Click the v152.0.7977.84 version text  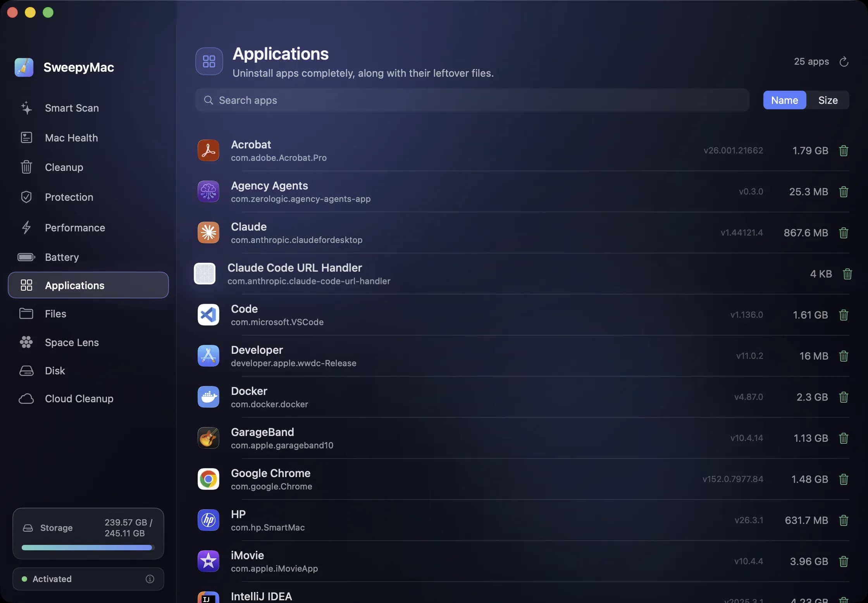pos(733,479)
